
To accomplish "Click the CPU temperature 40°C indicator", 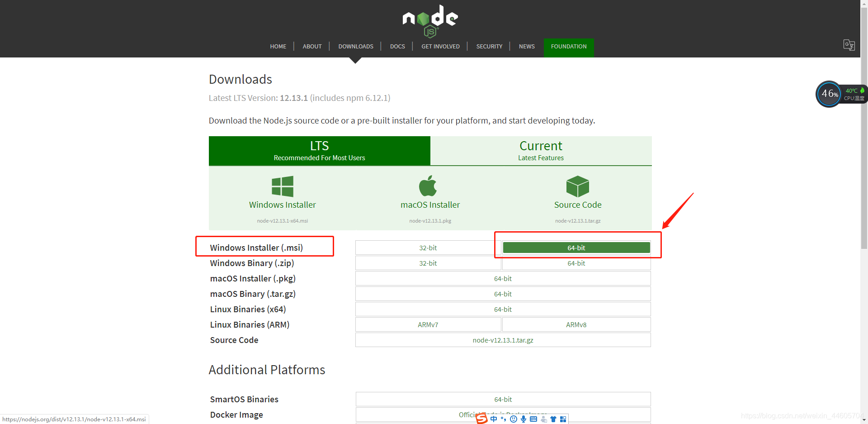I will pyautogui.click(x=854, y=94).
